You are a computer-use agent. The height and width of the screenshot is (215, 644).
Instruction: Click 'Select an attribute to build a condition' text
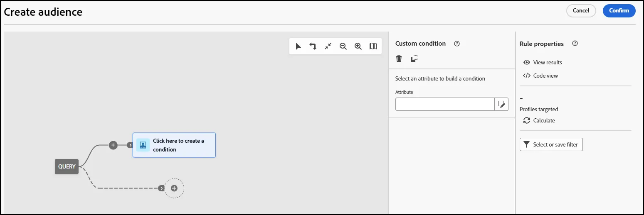coord(440,78)
